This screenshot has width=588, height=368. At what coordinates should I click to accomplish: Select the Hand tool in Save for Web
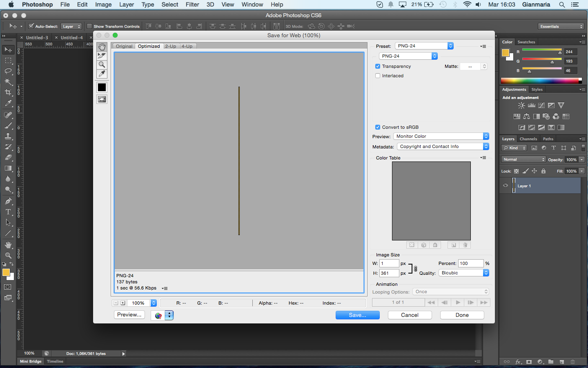coord(102,47)
